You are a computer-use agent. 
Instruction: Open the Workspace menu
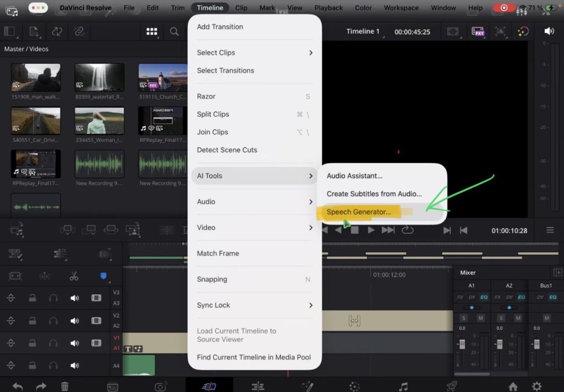(401, 8)
